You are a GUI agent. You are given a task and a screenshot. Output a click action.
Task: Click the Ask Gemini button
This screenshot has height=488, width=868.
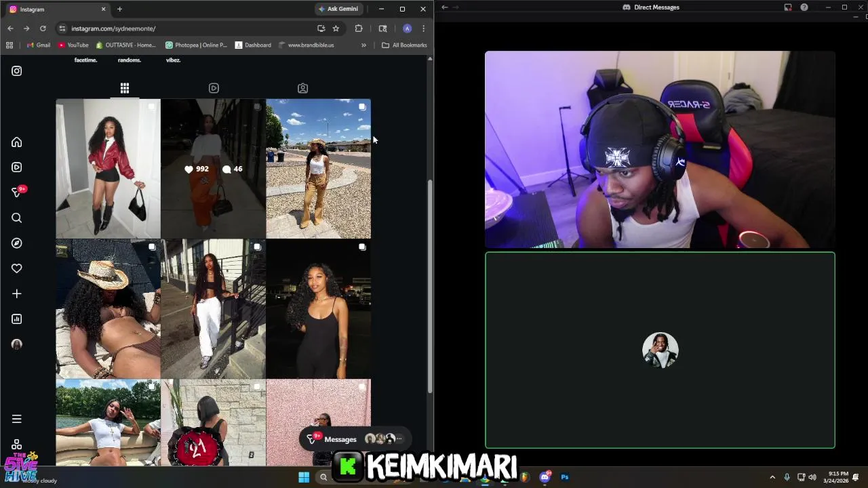click(338, 9)
